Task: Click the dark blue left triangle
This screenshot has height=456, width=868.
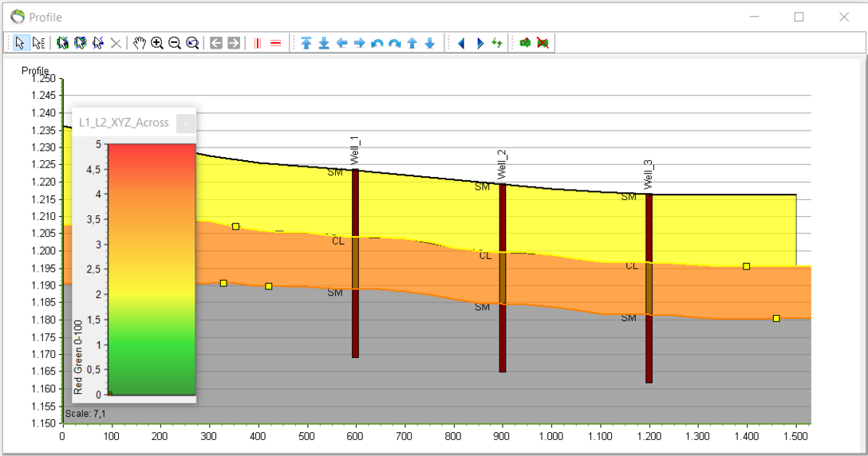Action: coord(461,43)
